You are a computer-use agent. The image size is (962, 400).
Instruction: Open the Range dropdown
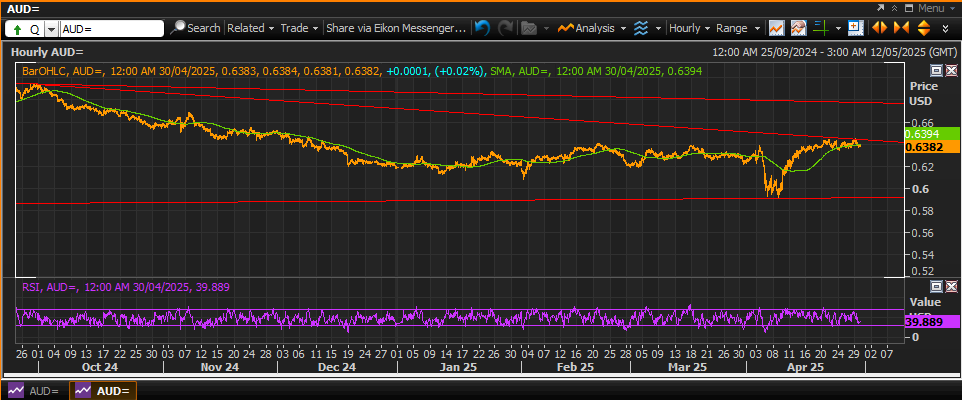click(738, 28)
